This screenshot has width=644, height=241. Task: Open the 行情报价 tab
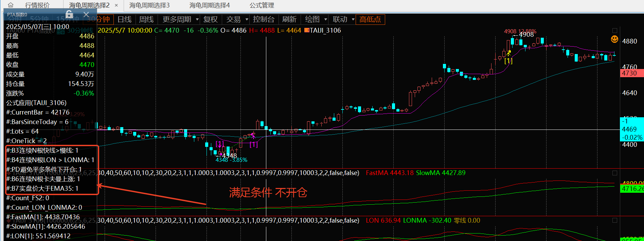click(x=37, y=5)
